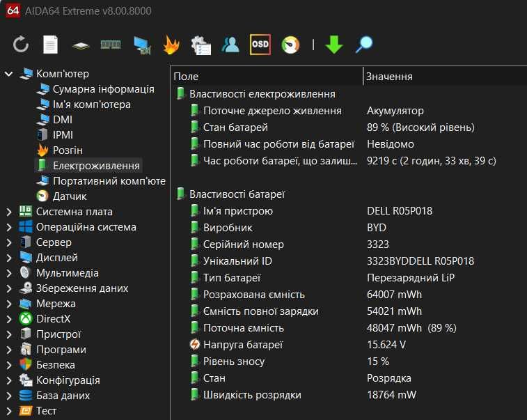Screen dimensions: 527x420
Task: Collapse the Комп'ютер tree node
Action: click(x=9, y=74)
